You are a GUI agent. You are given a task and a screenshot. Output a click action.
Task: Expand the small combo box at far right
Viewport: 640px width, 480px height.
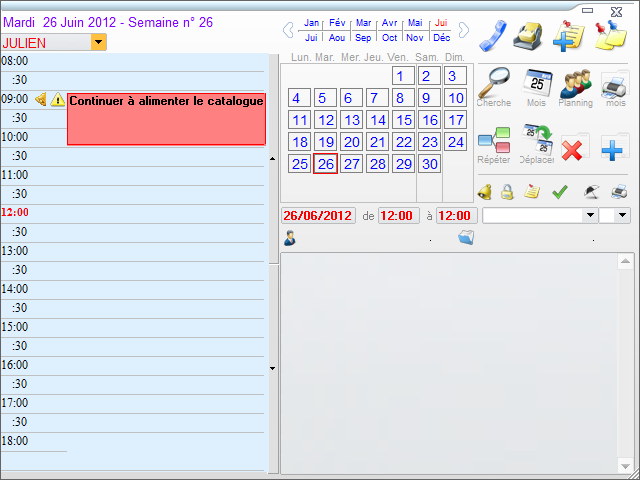click(x=622, y=215)
